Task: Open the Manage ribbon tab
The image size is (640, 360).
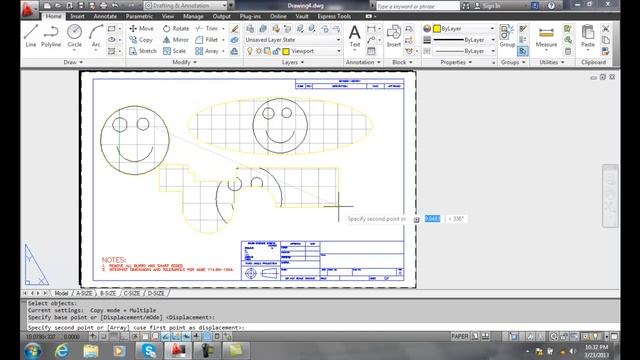Action: [x=193, y=16]
